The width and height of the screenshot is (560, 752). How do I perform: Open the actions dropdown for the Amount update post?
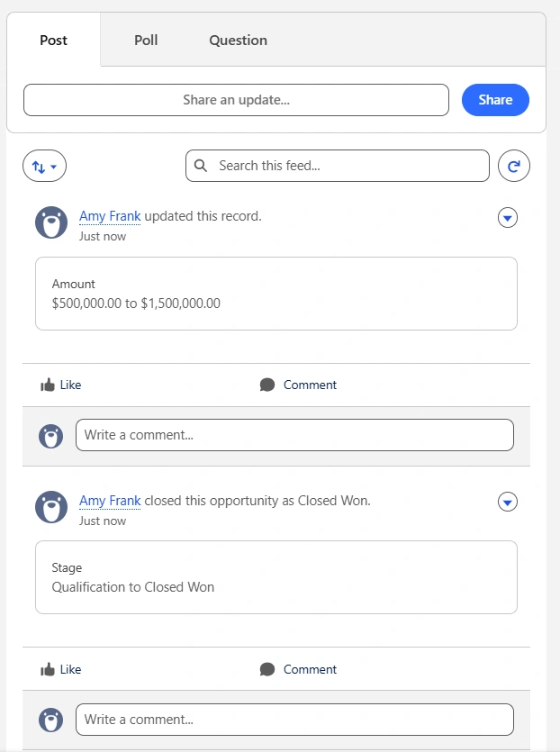(x=508, y=218)
